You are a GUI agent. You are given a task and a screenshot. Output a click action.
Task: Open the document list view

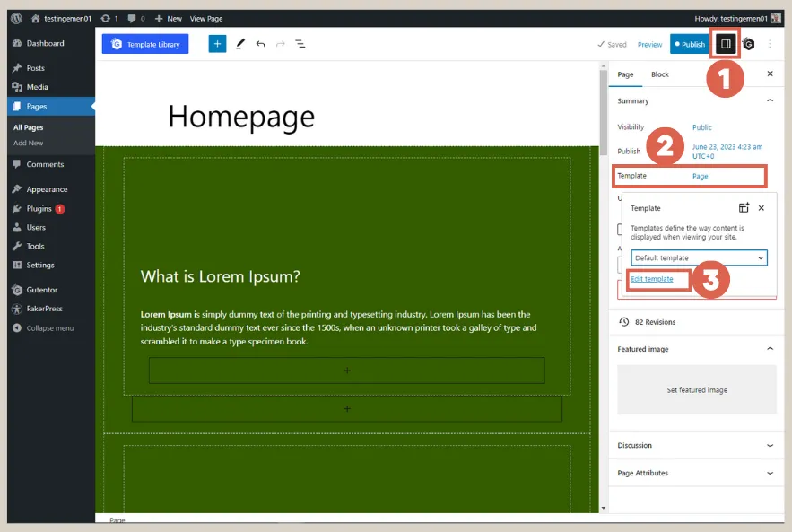[300, 43]
